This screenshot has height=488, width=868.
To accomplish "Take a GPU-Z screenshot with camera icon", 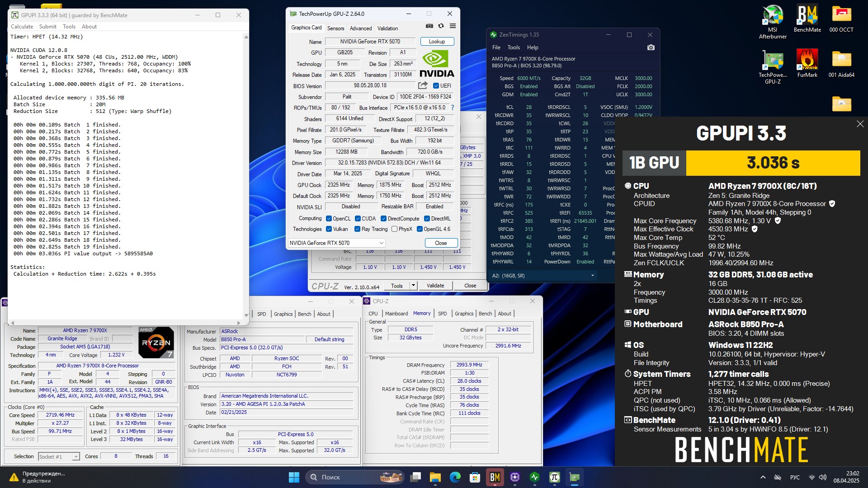I will [429, 26].
